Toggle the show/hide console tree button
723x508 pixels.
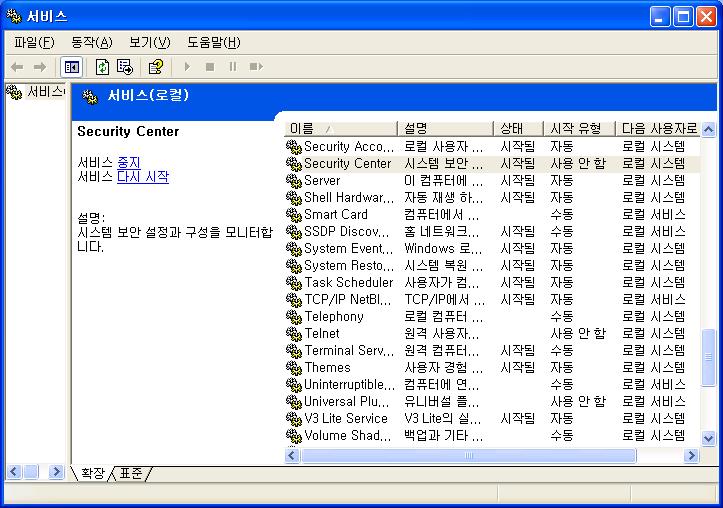[71, 67]
